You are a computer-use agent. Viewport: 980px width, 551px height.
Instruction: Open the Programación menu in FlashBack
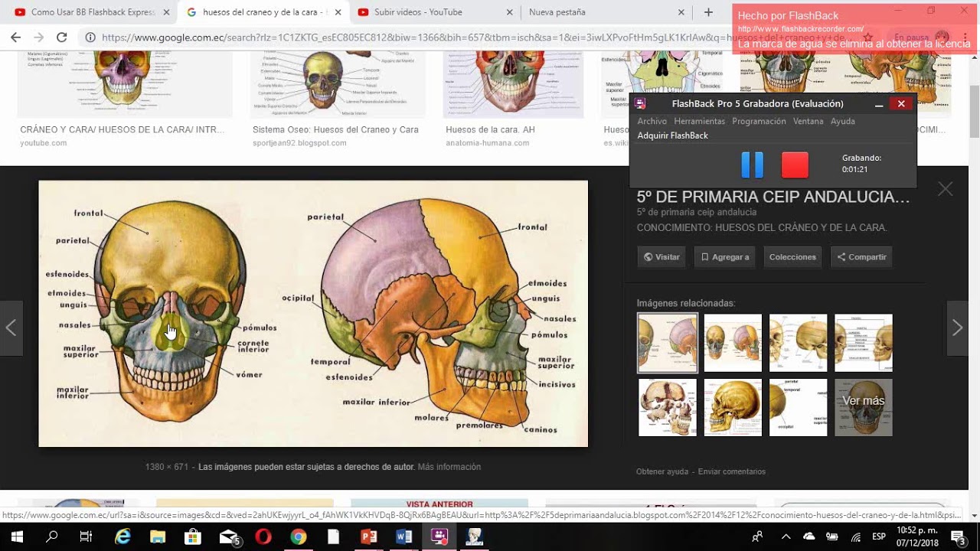[759, 121]
